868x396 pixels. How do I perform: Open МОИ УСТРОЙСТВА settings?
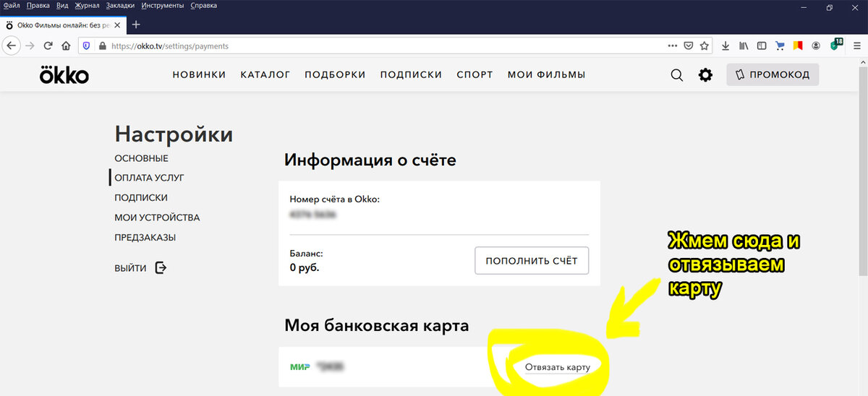(x=157, y=218)
